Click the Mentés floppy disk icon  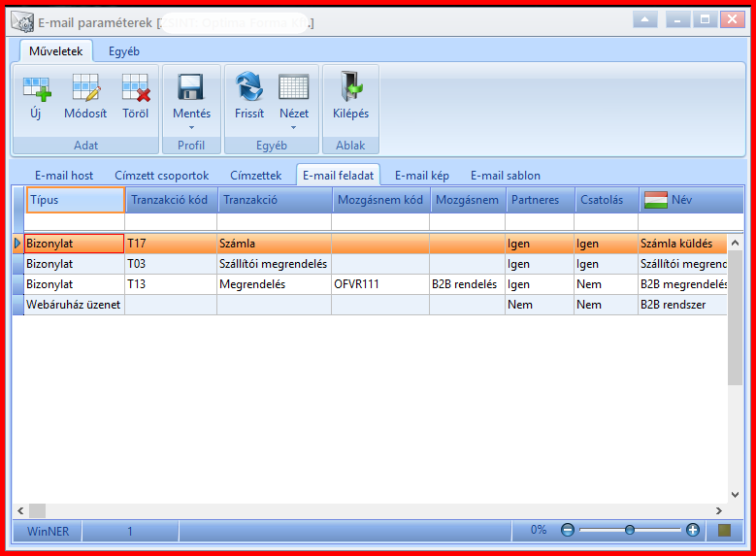tap(191, 86)
